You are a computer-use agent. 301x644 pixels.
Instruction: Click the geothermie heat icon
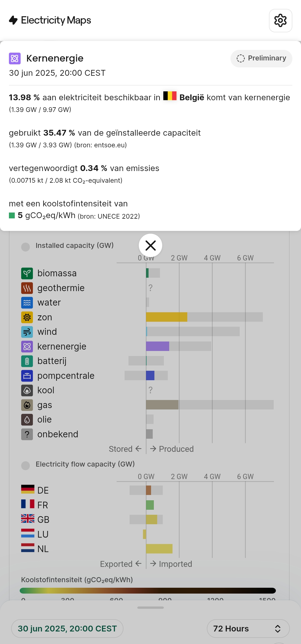[27, 288]
